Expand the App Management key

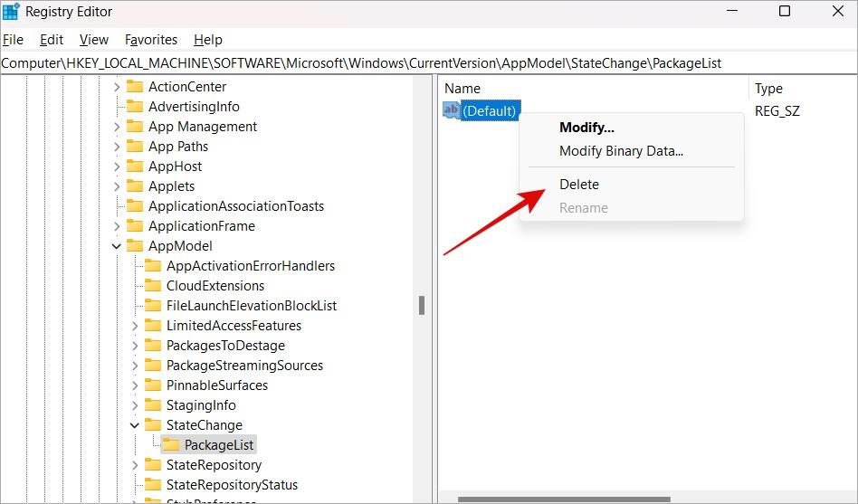[x=117, y=127]
